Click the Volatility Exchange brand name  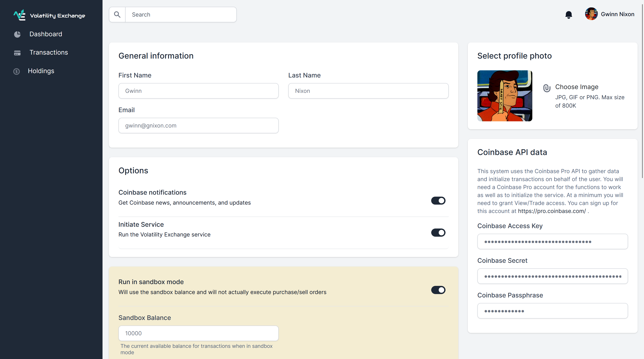58,16
